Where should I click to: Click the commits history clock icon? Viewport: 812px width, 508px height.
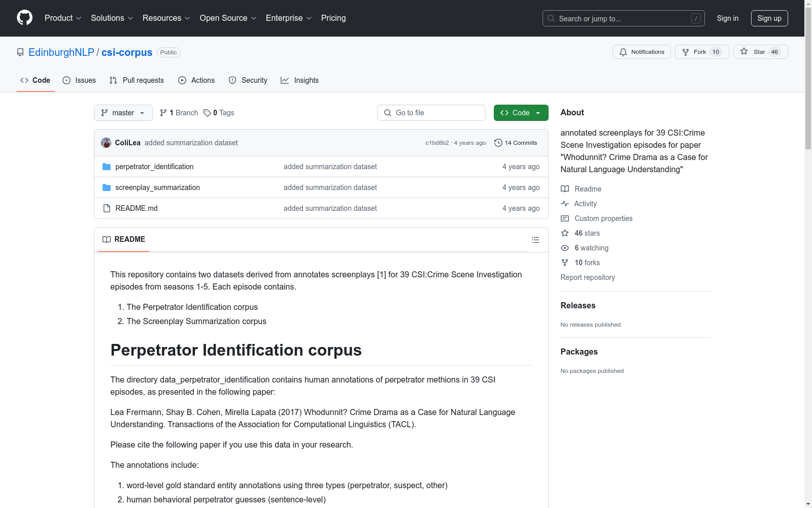point(498,143)
